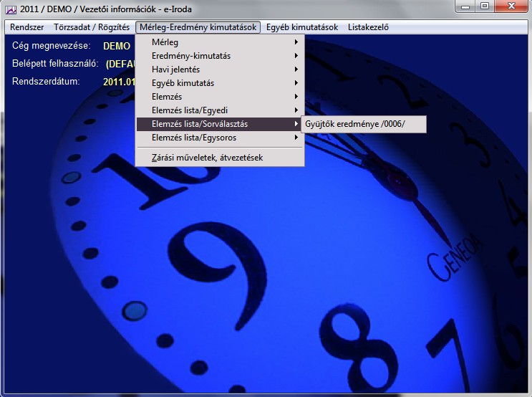Open the Listakezelő menu
Image resolution: width=532 pixels, height=397 pixels.
[x=368, y=27]
